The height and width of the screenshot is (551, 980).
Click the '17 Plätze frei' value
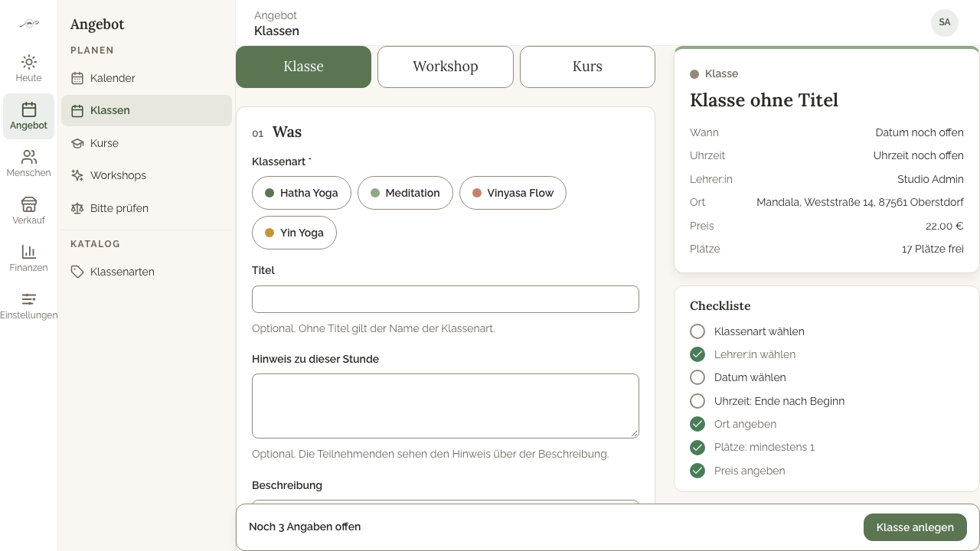pos(933,249)
